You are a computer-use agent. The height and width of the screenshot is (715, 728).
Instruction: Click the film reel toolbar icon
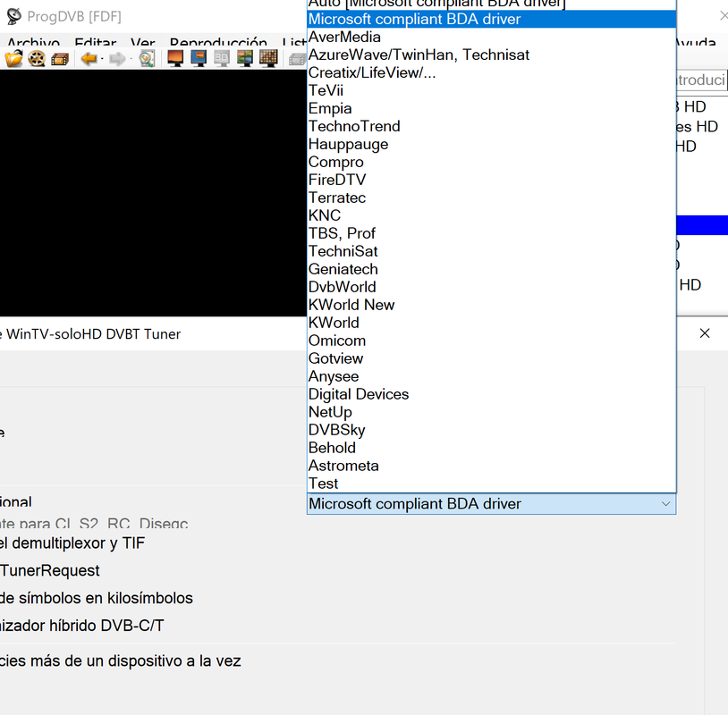click(x=37, y=59)
